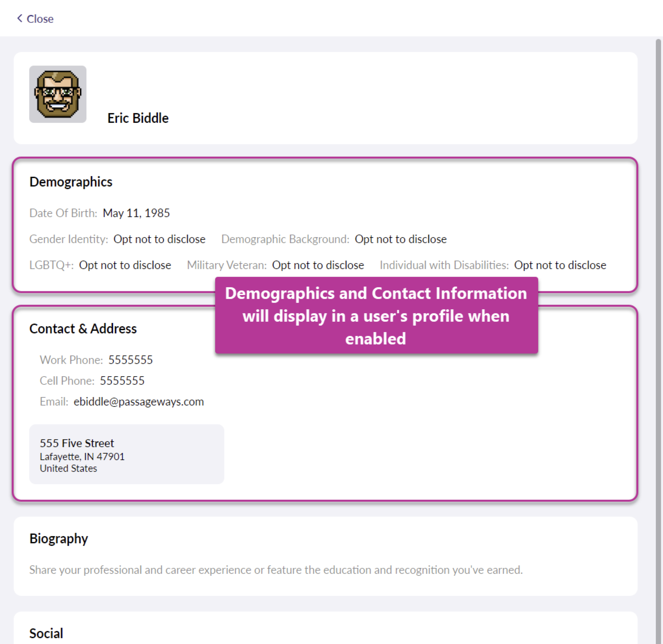Click the Demographic Background value
Image resolution: width=663 pixels, height=644 pixels.
400,239
